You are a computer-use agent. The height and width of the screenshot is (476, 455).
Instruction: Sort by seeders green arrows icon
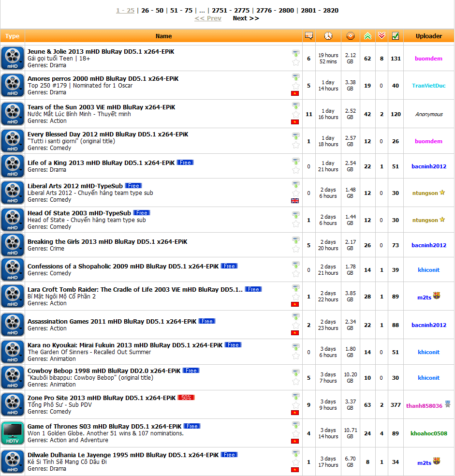(367, 36)
